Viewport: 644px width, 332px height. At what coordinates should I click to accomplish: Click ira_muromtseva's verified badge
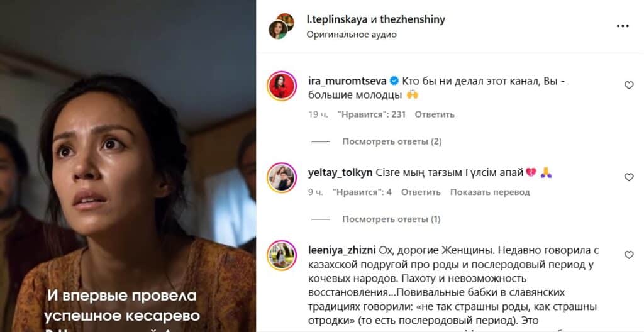click(394, 81)
